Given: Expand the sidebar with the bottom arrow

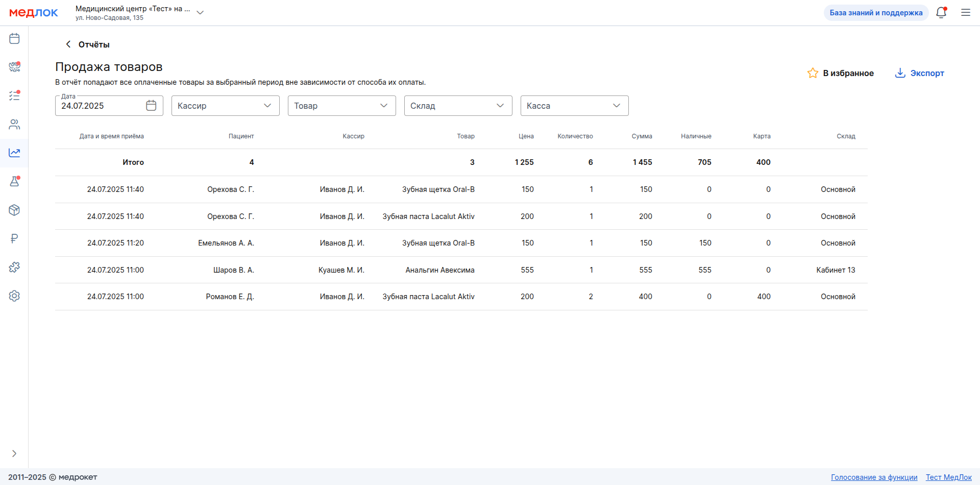Looking at the screenshot, I should 14,453.
